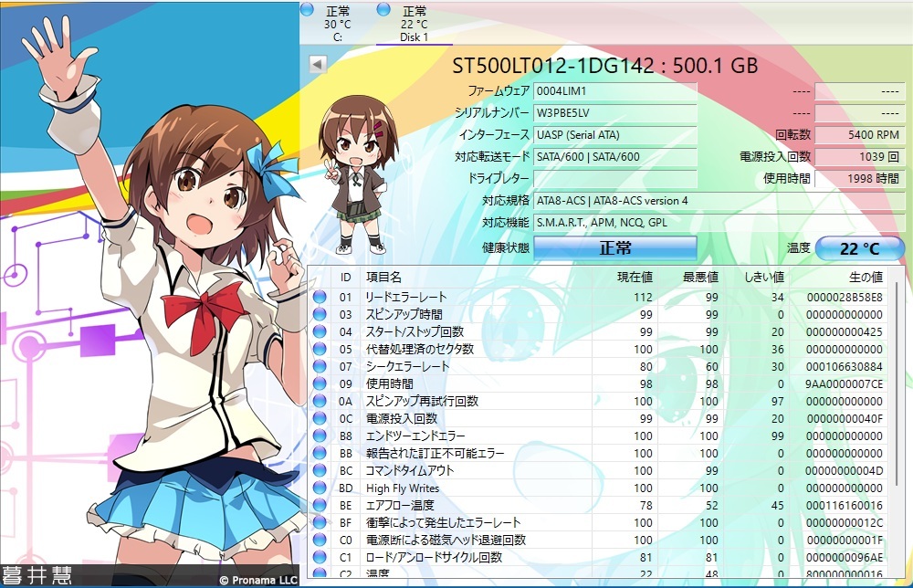This screenshot has height=588, width=913.
Task: Click the ATA8-ACS standard field
Action: (719, 200)
